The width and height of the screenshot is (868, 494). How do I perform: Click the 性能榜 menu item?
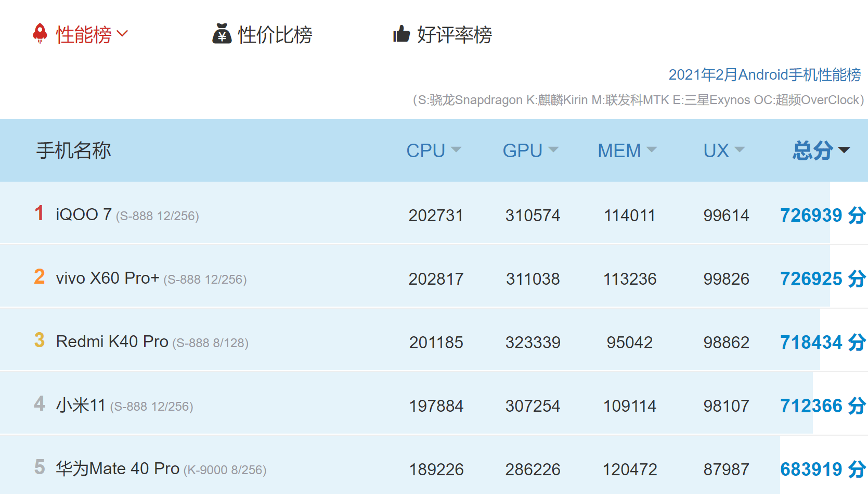pos(86,33)
